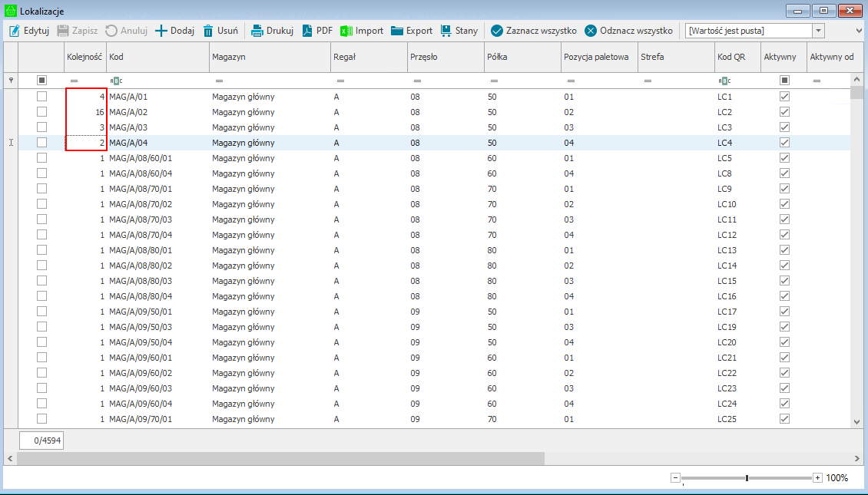
Task: Click the Drukuj printer icon
Action: tap(257, 31)
